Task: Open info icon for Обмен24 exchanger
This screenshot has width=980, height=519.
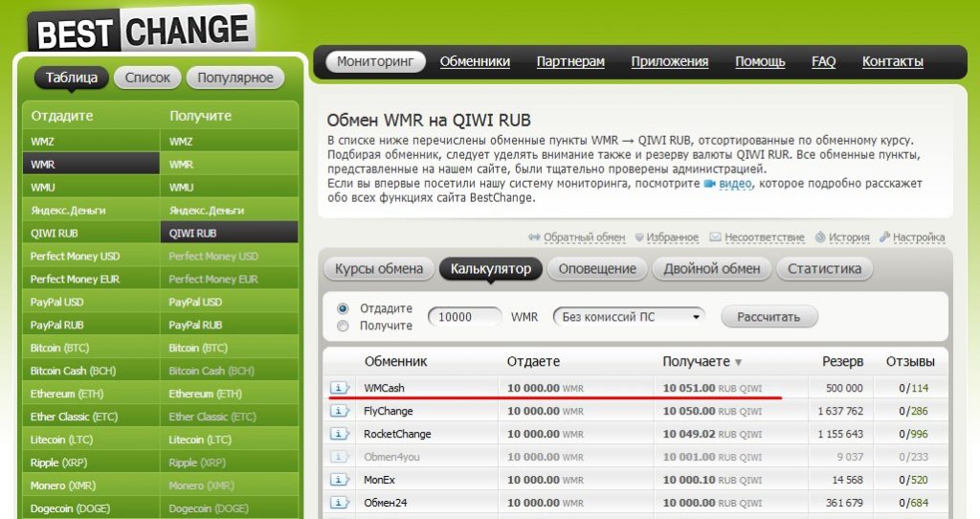Action: (x=340, y=503)
